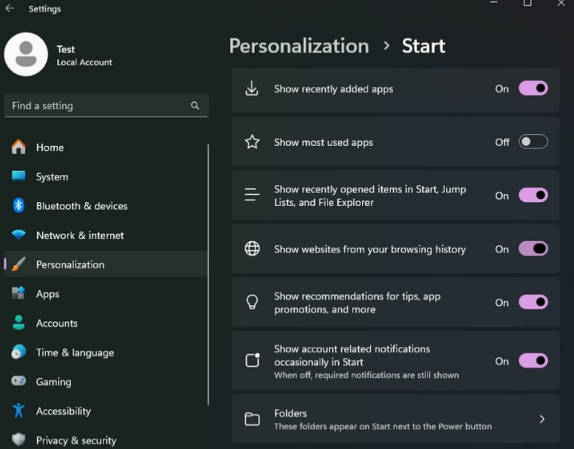The width and height of the screenshot is (574, 449).
Task: Click the "When off, required notifications" note
Action: [x=366, y=375]
